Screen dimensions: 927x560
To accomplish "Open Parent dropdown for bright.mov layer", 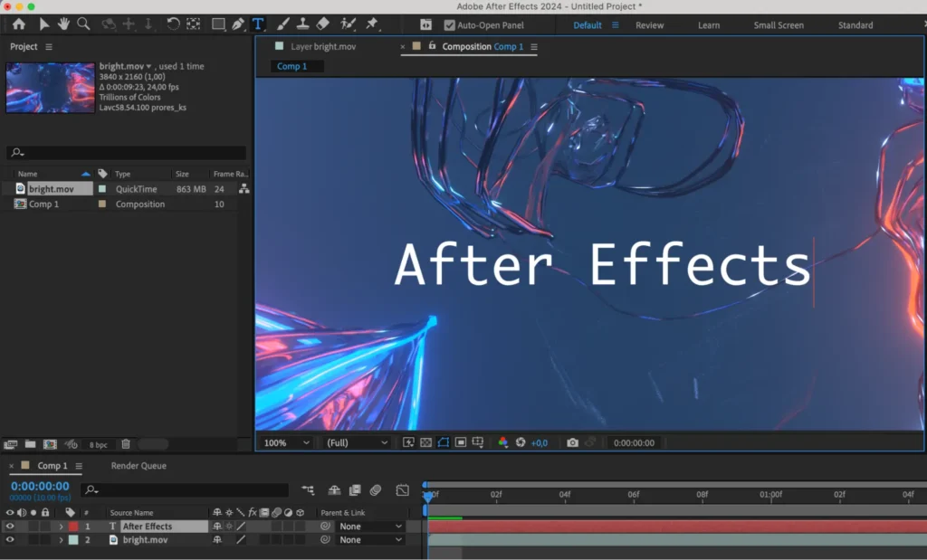I will tap(370, 539).
